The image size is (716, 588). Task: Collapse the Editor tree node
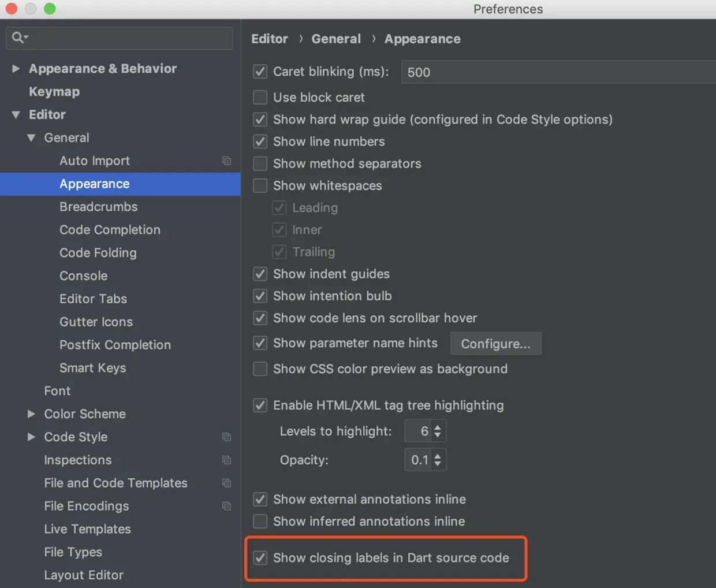coord(16,114)
